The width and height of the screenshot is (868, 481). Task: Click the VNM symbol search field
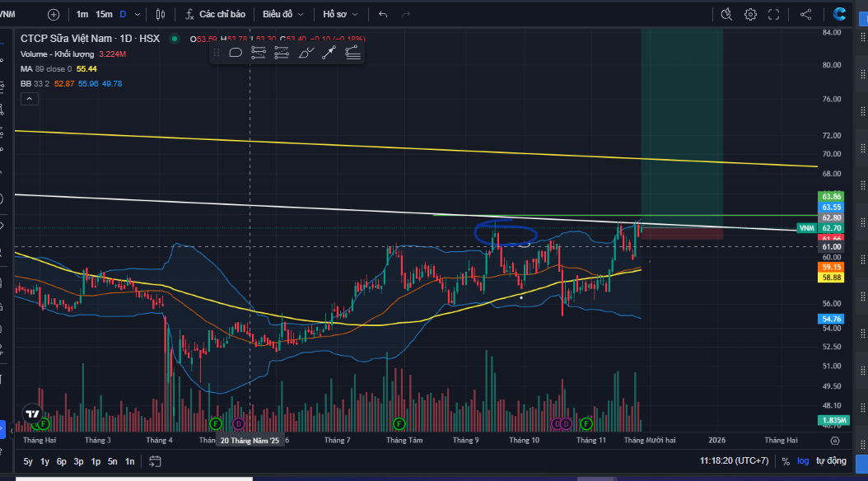pyautogui.click(x=7, y=14)
